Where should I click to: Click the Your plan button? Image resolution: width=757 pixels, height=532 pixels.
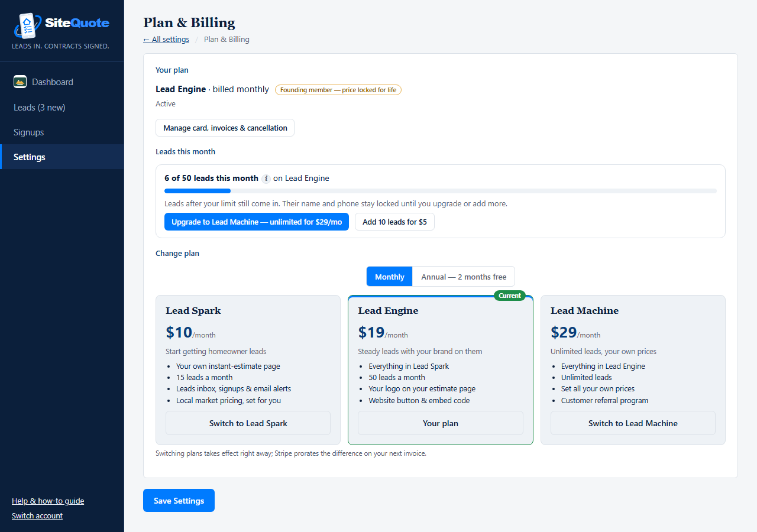[441, 423]
